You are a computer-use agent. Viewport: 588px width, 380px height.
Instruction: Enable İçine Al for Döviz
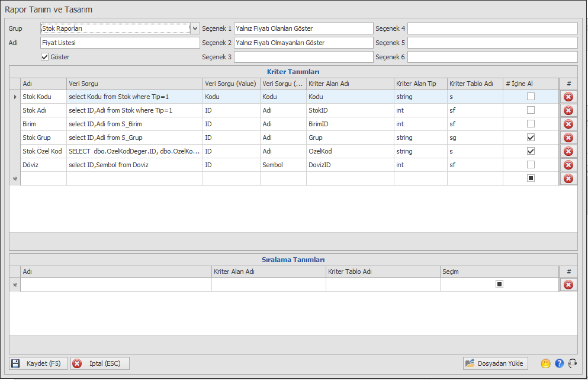pyautogui.click(x=531, y=164)
